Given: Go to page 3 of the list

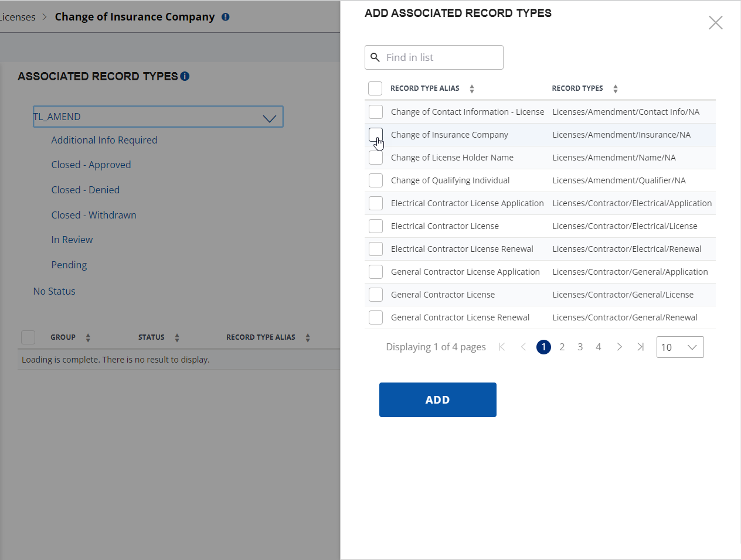Looking at the screenshot, I should tap(580, 347).
